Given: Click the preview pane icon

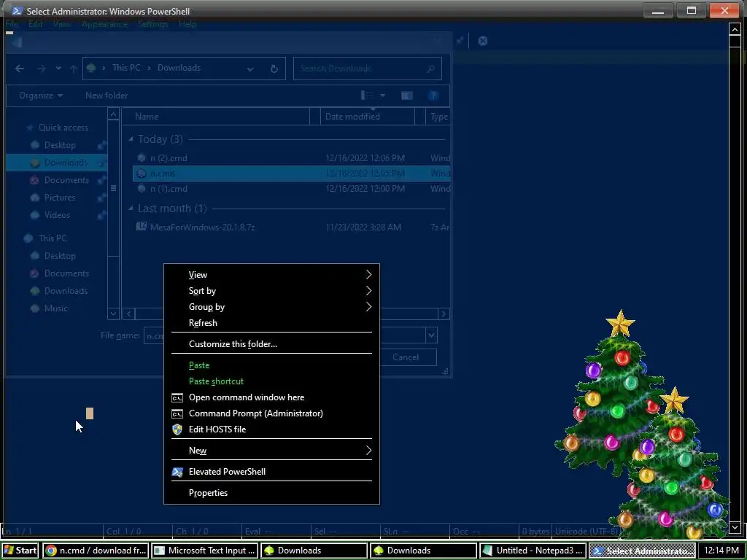Looking at the screenshot, I should coord(406,96).
